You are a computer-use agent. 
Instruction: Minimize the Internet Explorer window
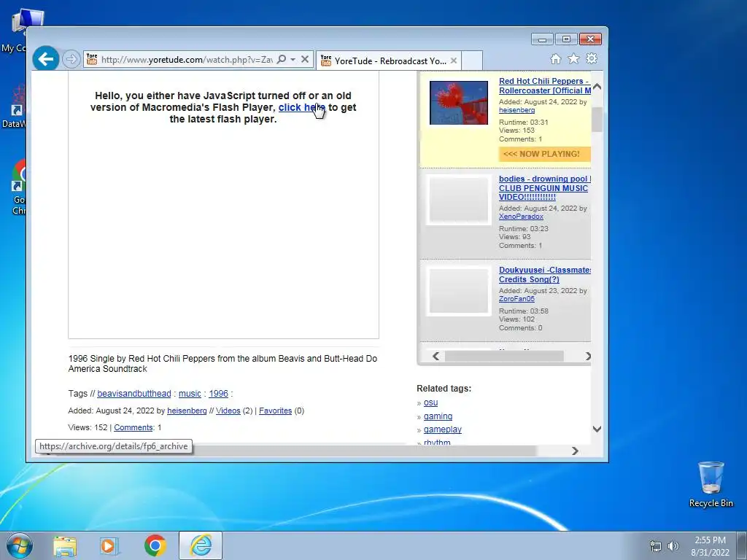(542, 39)
